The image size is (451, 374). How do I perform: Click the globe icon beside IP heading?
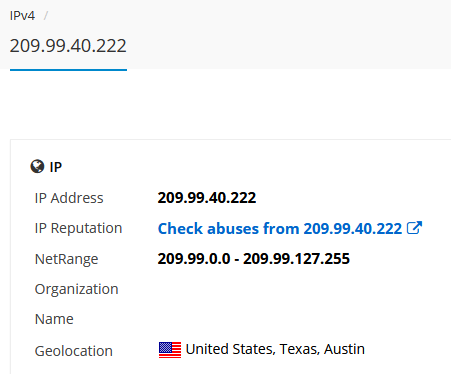click(37, 166)
